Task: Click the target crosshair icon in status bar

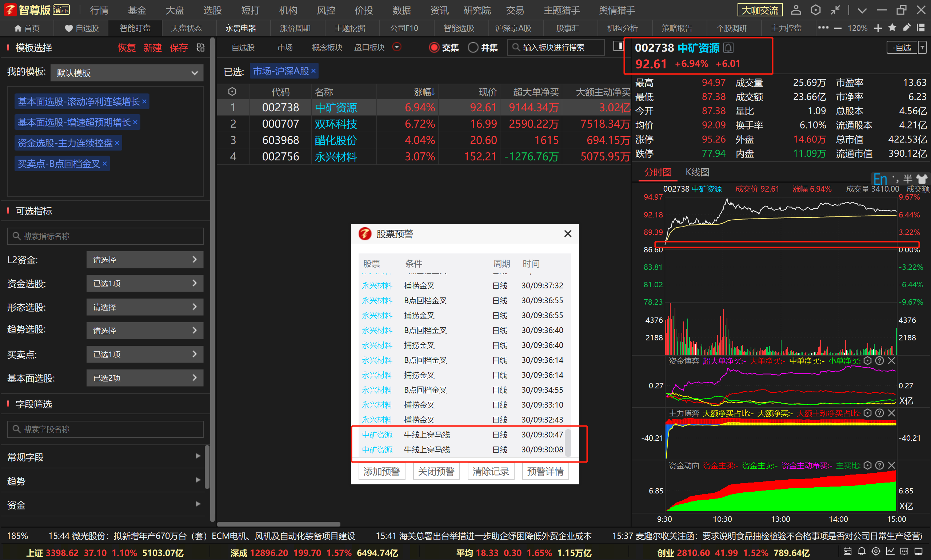Action: [876, 552]
